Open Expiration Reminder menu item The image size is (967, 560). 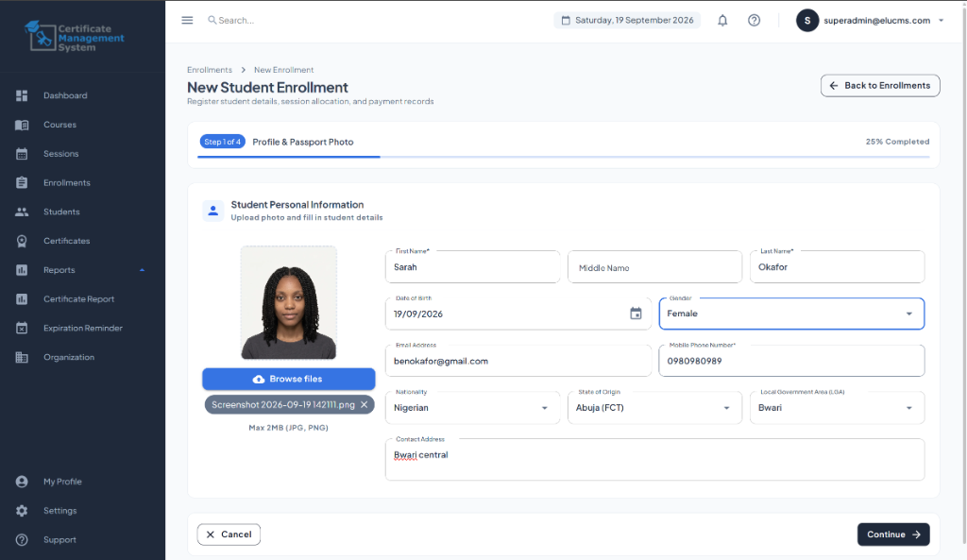83,328
